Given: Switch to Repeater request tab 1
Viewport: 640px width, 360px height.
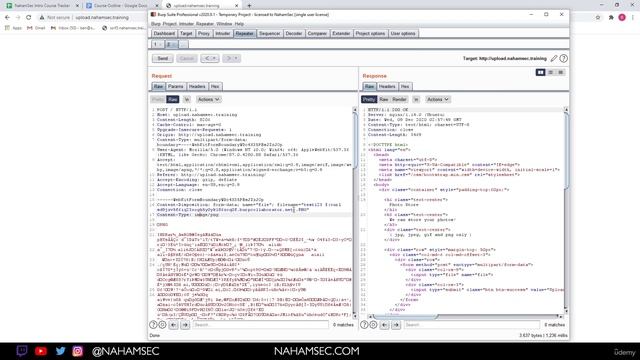Looking at the screenshot, I should tap(157, 44).
